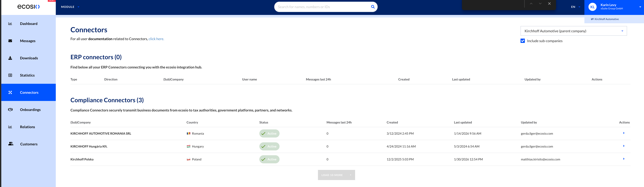Open actions arrow for Kirchhoff Polska
The height and width of the screenshot is (187, 644).
pyautogui.click(x=624, y=159)
